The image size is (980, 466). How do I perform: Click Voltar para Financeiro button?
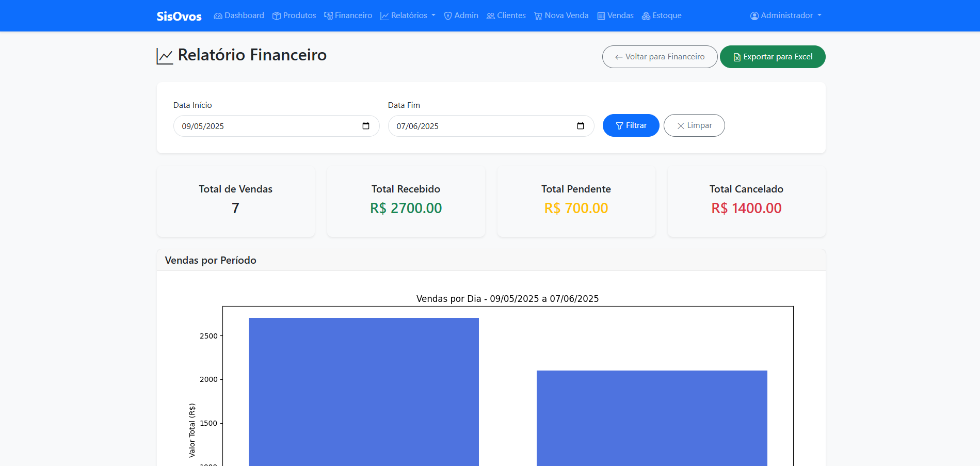pos(660,57)
